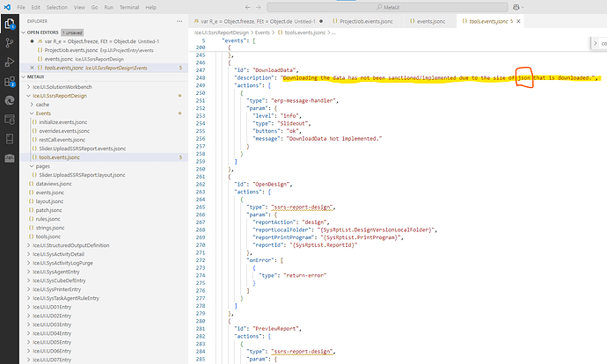Open the Copilot icon beside the search box
This screenshot has width=607, height=364.
pyautogui.click(x=517, y=7)
